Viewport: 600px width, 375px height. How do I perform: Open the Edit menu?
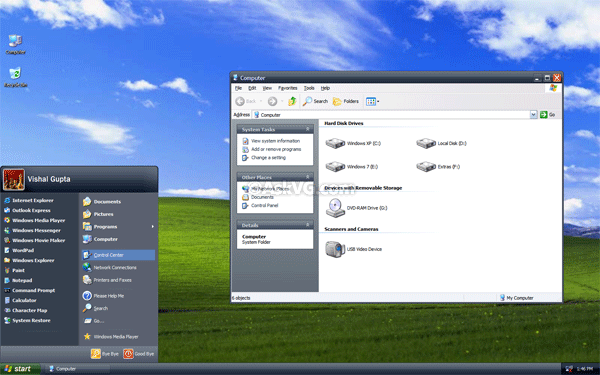252,88
